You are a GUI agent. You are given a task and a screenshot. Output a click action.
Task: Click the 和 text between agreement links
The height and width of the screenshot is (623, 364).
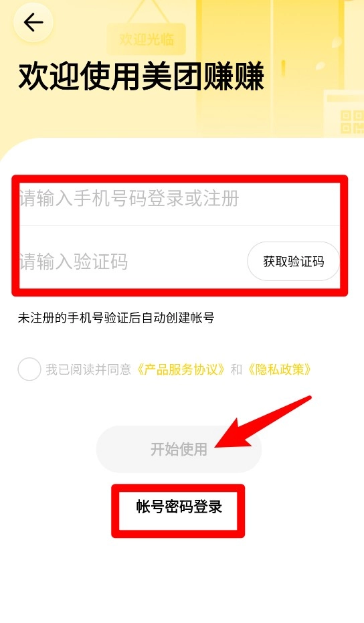coord(236,369)
